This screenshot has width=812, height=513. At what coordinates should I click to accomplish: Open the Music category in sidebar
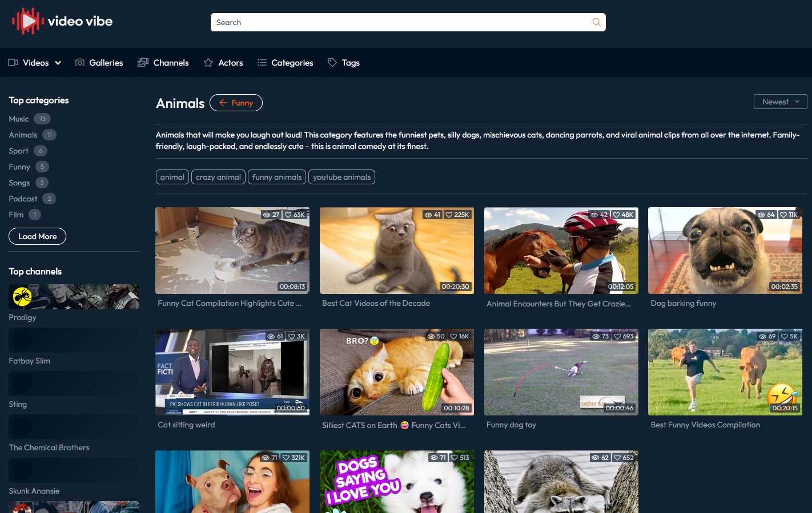(x=19, y=119)
